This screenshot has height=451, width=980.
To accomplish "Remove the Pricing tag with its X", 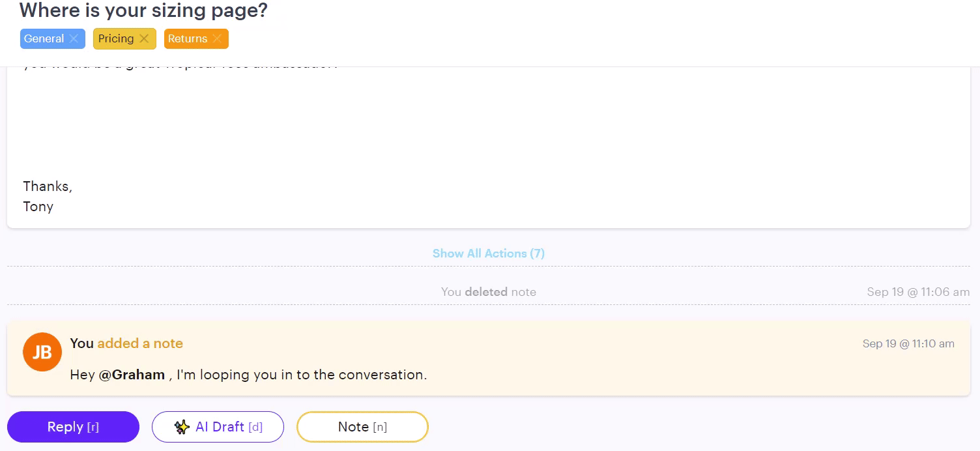I will [x=144, y=39].
